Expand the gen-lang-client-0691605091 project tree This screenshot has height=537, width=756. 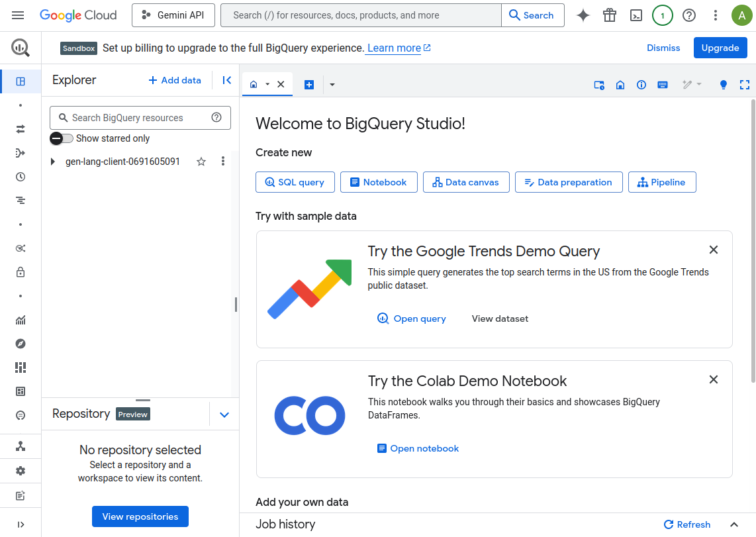[x=53, y=162]
